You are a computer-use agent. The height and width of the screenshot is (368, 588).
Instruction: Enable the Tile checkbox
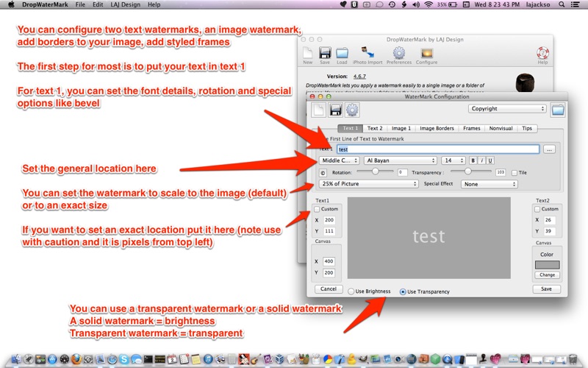[x=514, y=173]
